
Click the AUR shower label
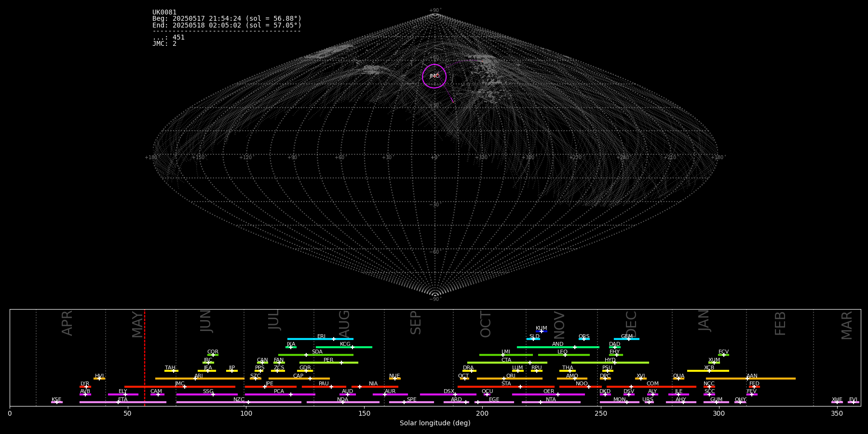click(x=390, y=392)
